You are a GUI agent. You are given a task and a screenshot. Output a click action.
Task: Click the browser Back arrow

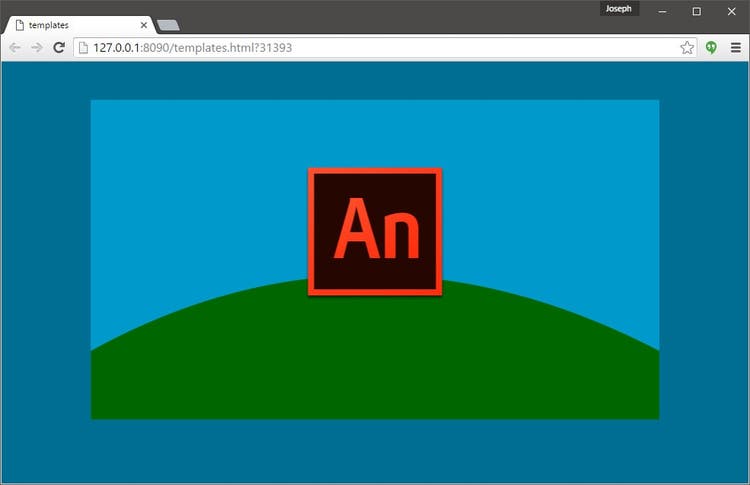[x=15, y=47]
